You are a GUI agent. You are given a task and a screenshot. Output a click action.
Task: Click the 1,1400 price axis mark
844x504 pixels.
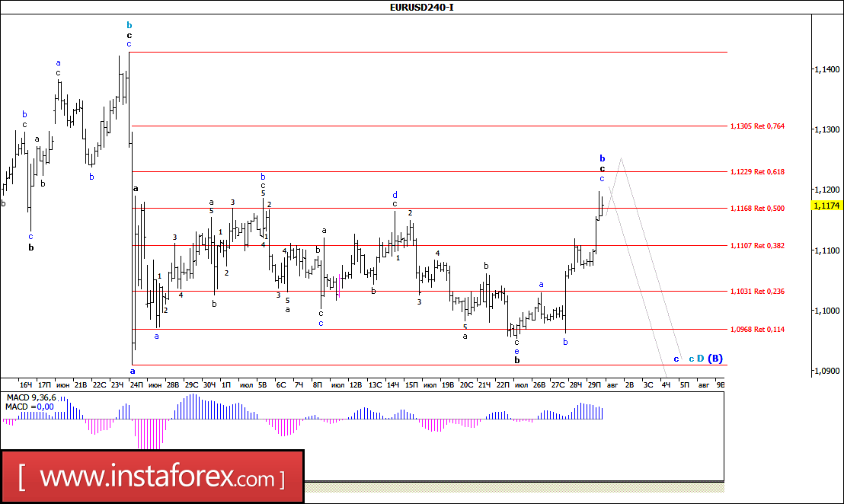tap(826, 69)
